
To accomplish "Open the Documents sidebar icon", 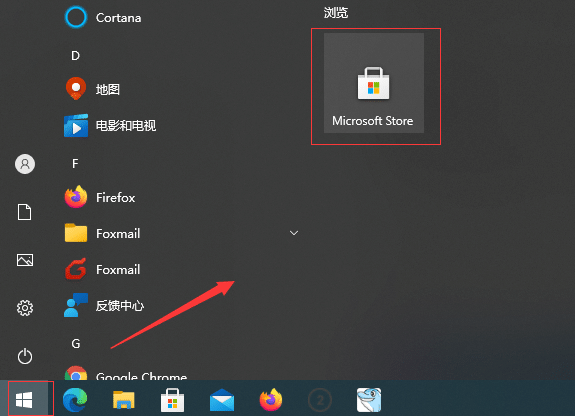I will pos(25,212).
